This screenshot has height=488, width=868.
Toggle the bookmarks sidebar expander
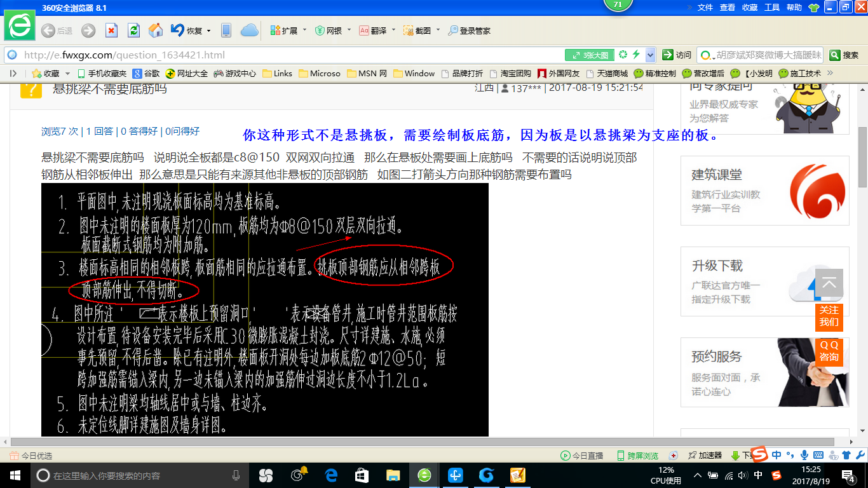(x=13, y=74)
